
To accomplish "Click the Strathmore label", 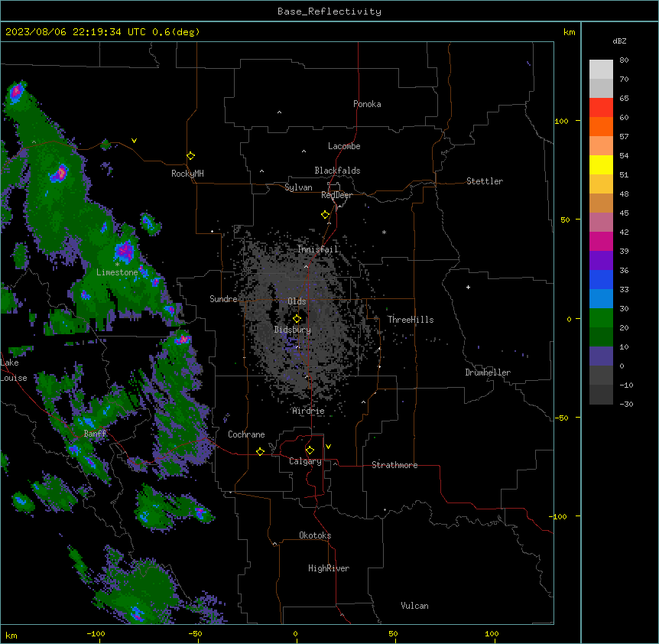I will click(394, 465).
